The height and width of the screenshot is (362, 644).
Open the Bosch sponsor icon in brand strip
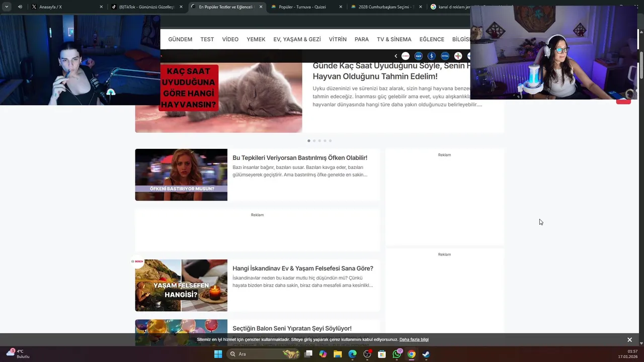[406, 56]
